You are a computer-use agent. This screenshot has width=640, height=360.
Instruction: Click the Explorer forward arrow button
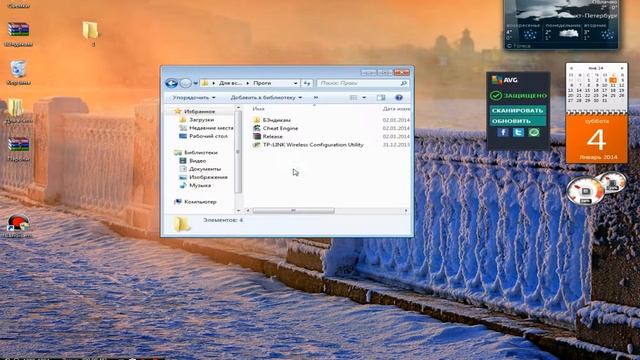[x=185, y=83]
